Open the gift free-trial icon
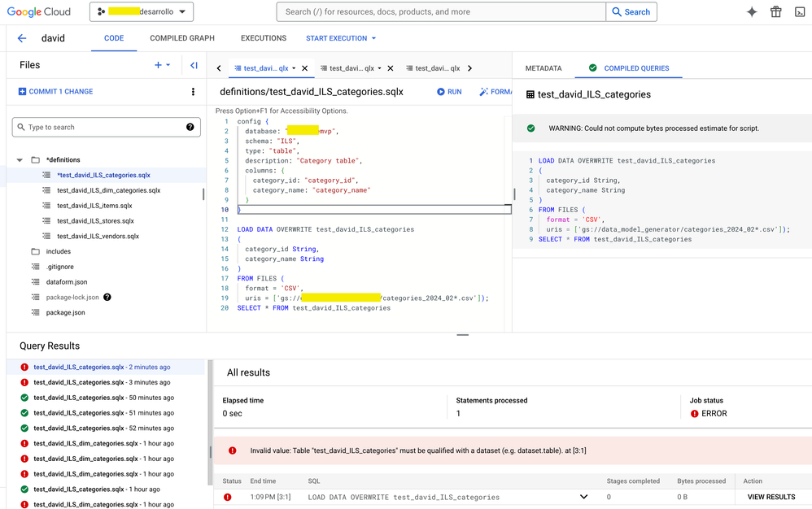Screen dimensions: 812x509 coord(775,12)
